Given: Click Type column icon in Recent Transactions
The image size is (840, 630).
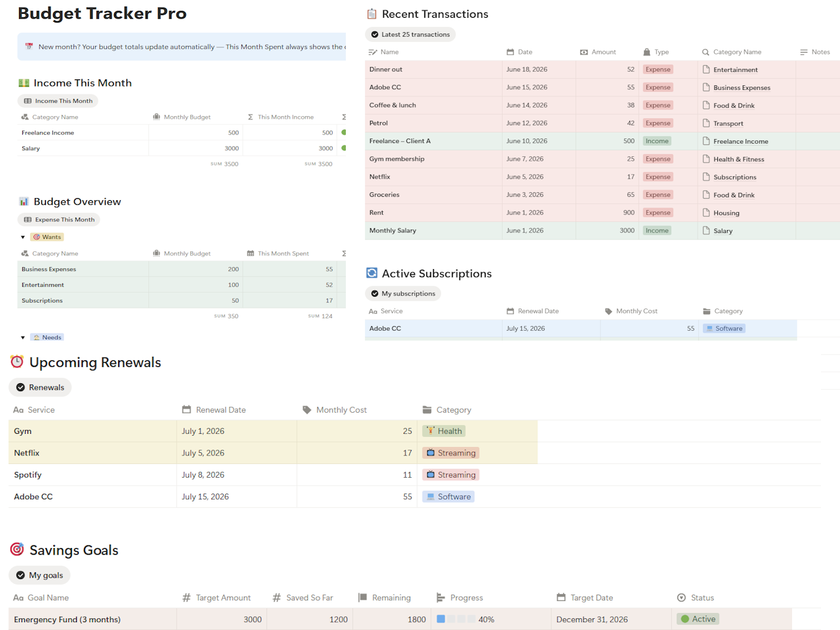Looking at the screenshot, I should 646,52.
